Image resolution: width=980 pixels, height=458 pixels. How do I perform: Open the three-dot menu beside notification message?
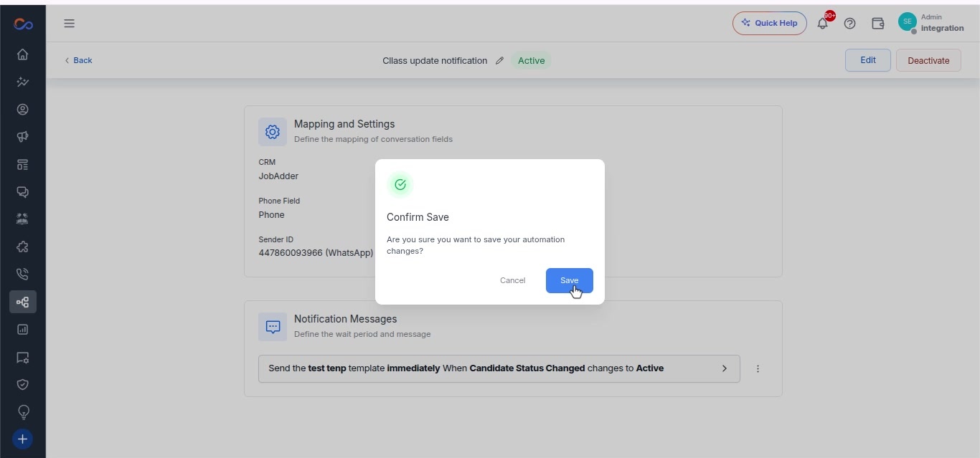click(x=758, y=368)
